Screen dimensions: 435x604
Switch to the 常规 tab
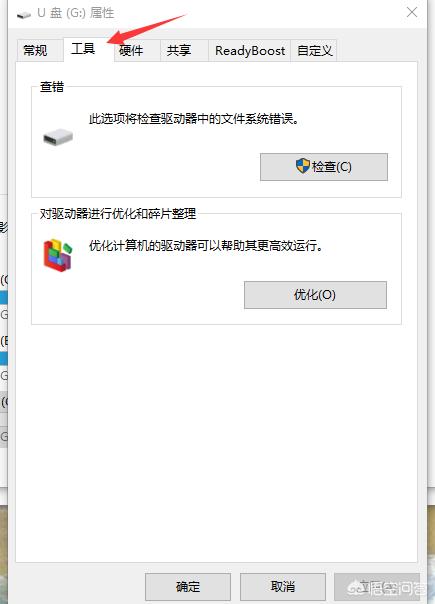point(35,50)
